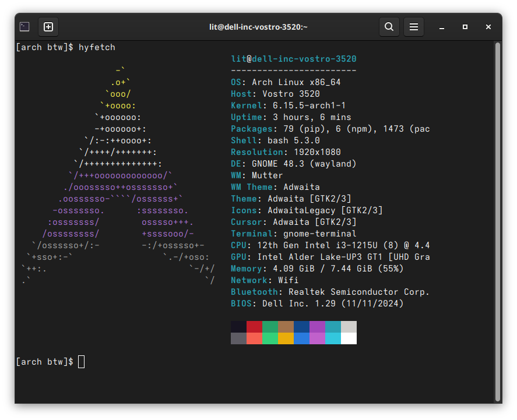This screenshot has width=517, height=420.
Task: Click the Kernel line 6.15.5-arch1-1
Action: [x=288, y=105]
